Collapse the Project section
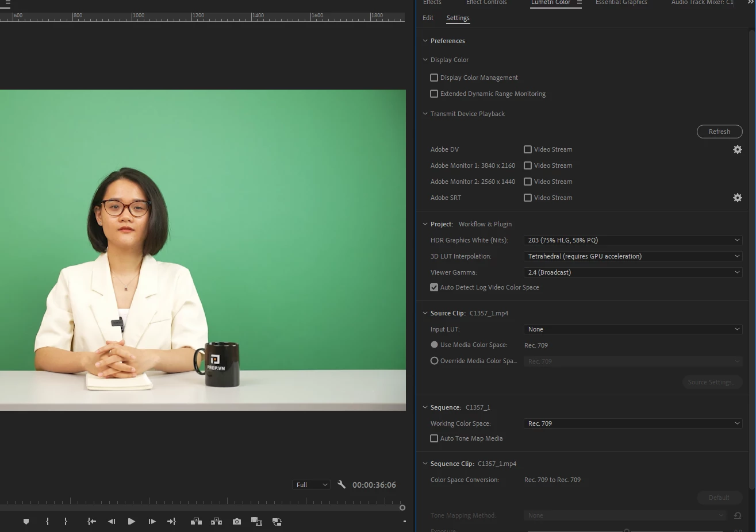The image size is (756, 532). click(425, 224)
